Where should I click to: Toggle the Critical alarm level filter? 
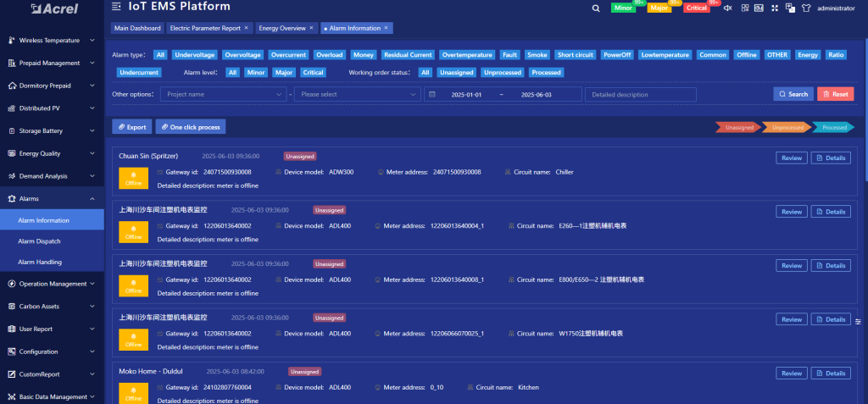tap(313, 73)
